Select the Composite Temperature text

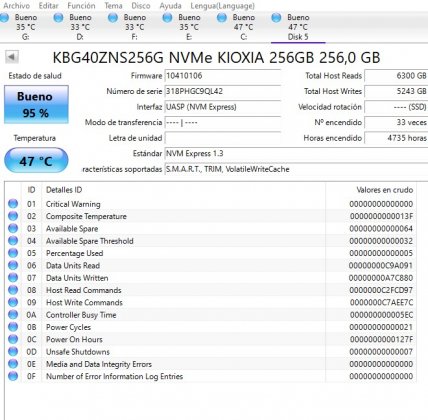[x=86, y=216]
